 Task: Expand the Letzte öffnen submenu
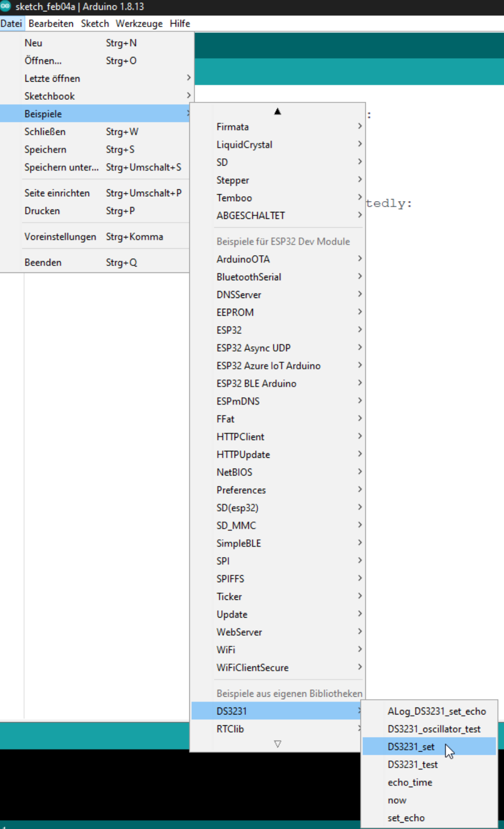coord(52,79)
